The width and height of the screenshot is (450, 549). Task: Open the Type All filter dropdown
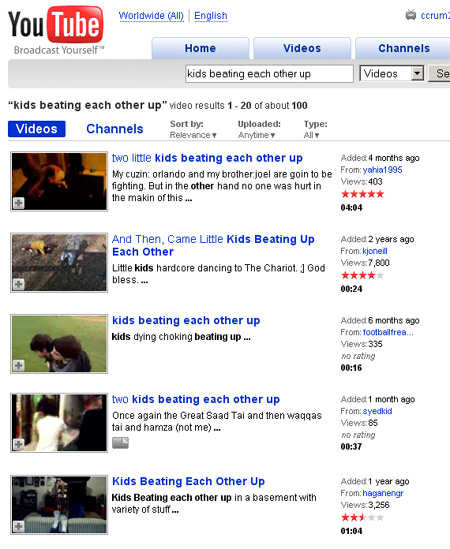(311, 135)
